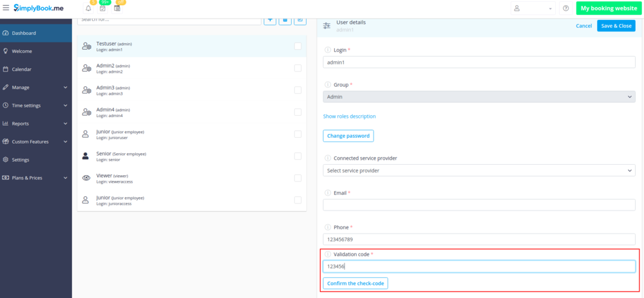This screenshot has height=298, width=644.
Task: Click the Show roles description link
Action: click(349, 116)
